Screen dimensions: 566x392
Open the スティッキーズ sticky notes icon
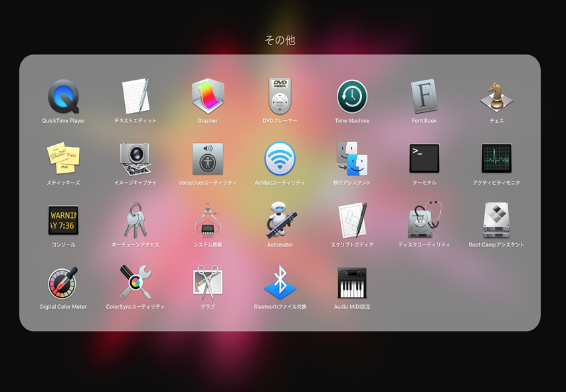(x=63, y=158)
